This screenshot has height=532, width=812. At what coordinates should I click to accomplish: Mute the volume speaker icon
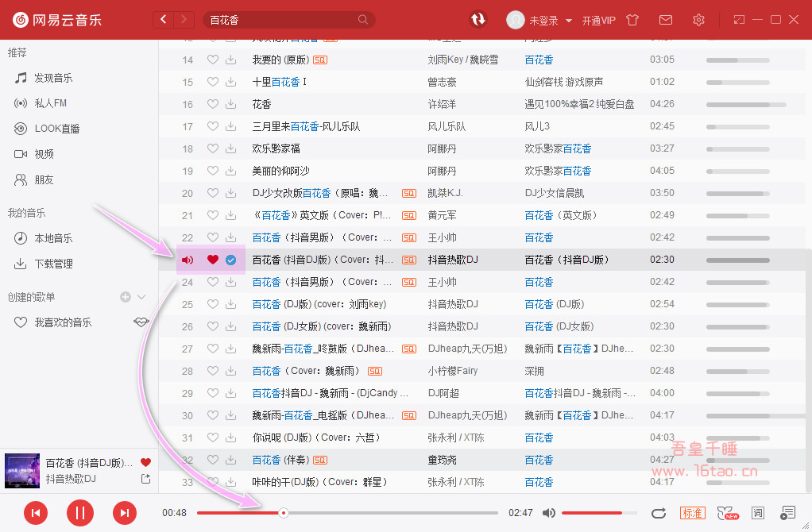[x=548, y=513]
